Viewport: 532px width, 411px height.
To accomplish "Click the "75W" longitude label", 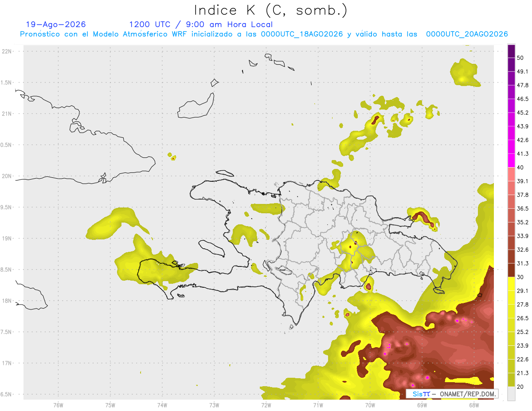I will (x=110, y=405).
